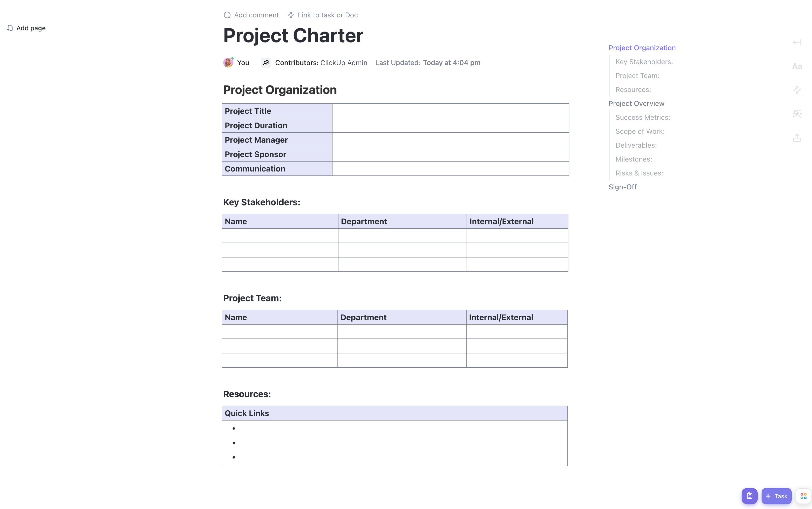
Task: Click the Add page icon
Action: (x=10, y=28)
